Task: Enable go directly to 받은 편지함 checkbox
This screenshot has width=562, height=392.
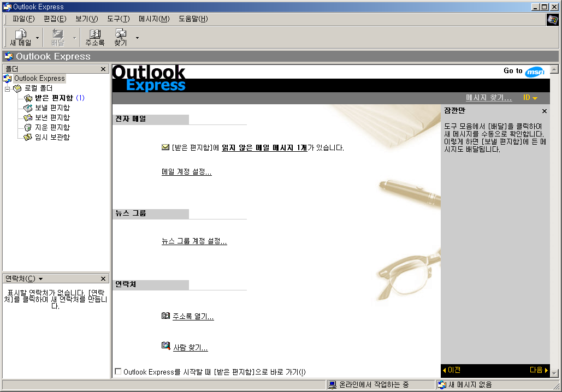Action: click(118, 372)
